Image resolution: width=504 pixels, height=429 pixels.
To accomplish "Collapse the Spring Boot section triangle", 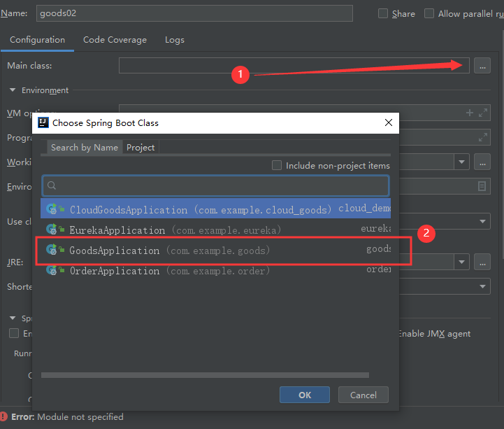I will point(13,318).
